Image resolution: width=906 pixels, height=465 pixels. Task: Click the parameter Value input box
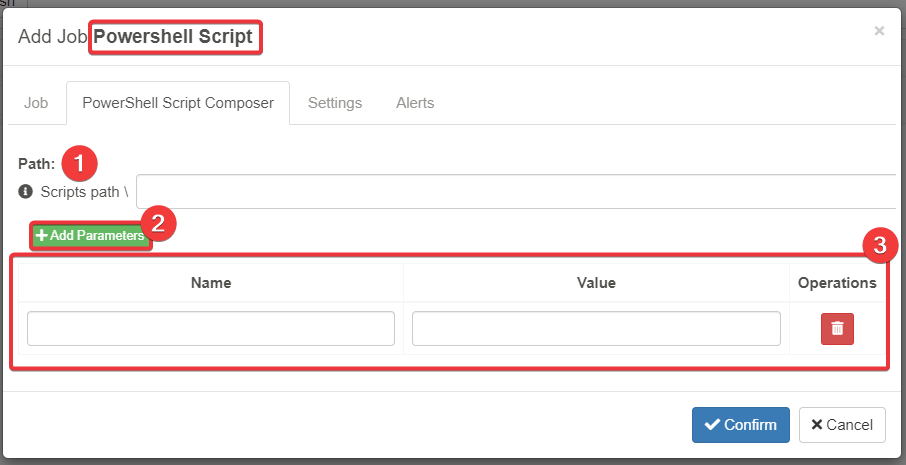point(596,329)
